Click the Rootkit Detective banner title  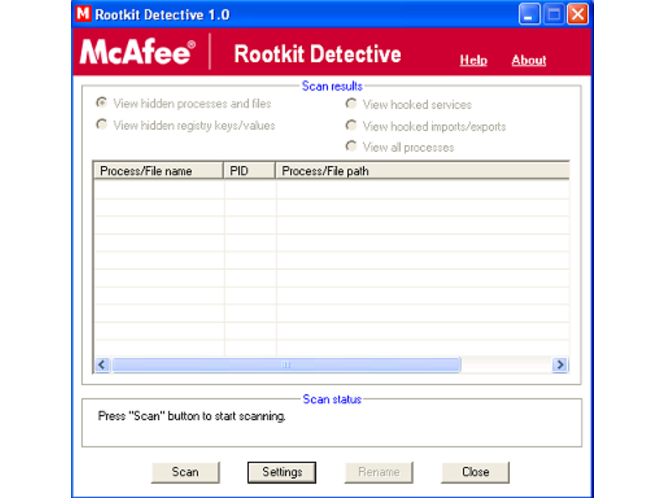point(318,54)
